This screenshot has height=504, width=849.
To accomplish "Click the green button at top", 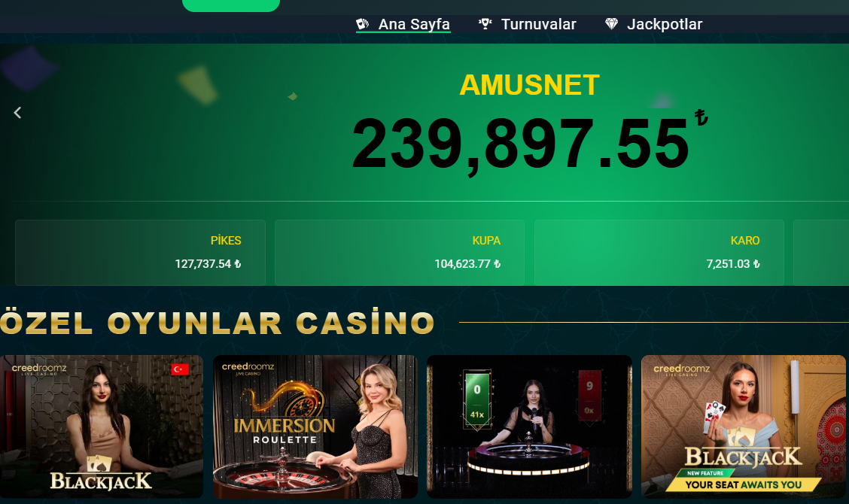I will tap(231, 5).
